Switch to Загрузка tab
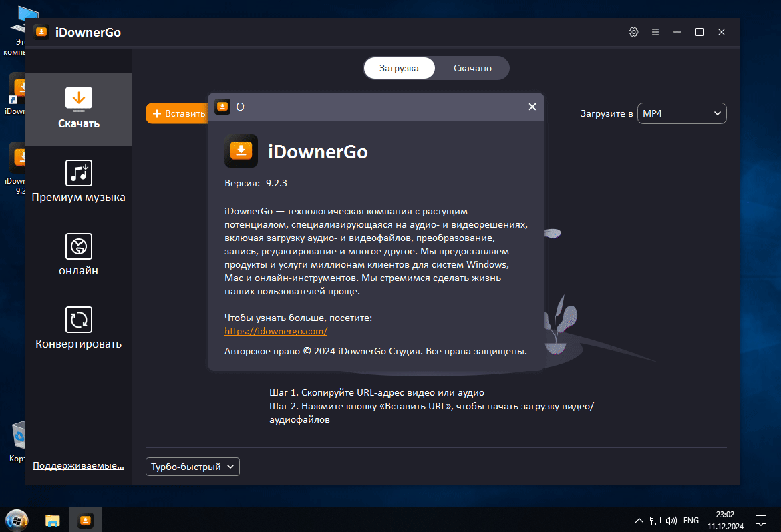The height and width of the screenshot is (532, 781). pyautogui.click(x=399, y=68)
